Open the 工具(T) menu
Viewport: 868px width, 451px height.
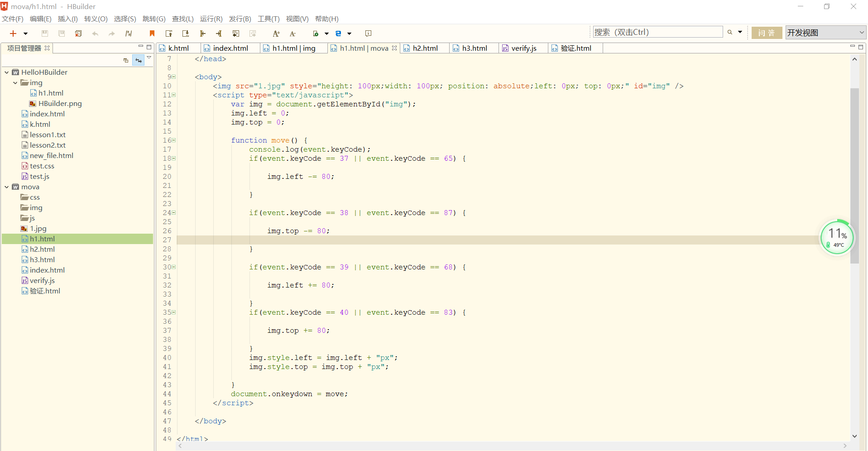268,19
